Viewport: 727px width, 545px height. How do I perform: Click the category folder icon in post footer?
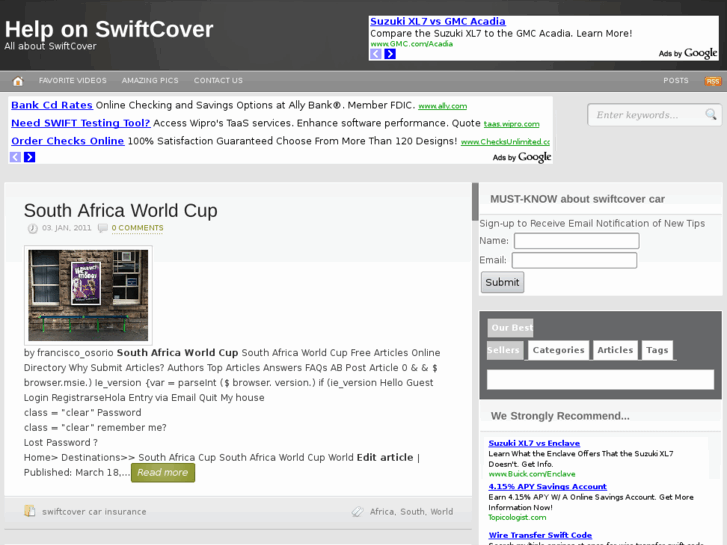click(x=30, y=511)
